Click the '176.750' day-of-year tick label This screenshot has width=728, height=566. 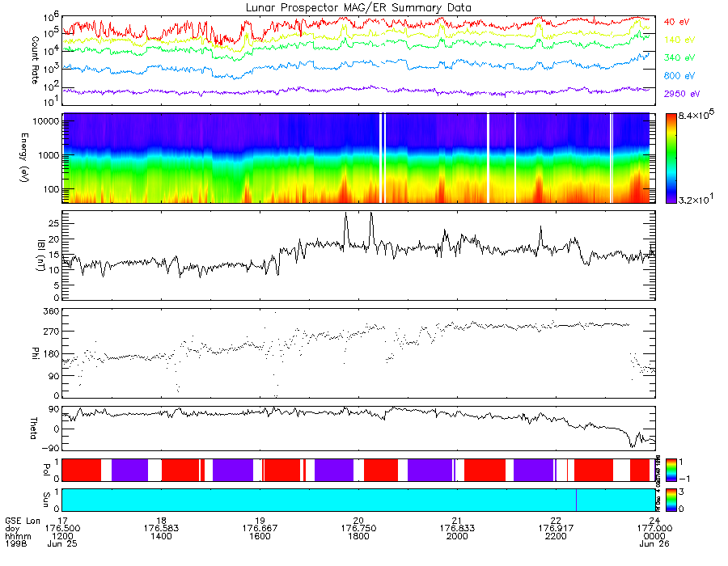[x=358, y=529]
